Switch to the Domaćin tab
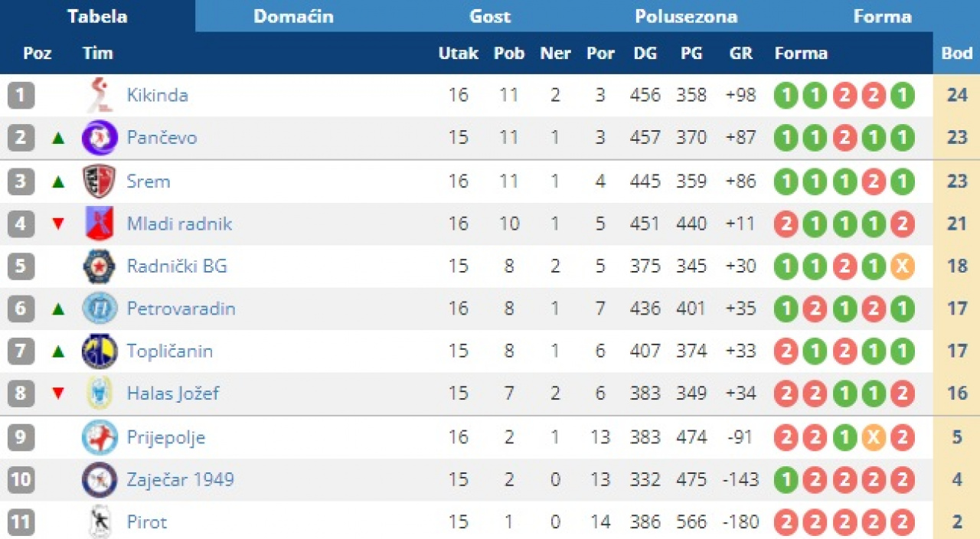This screenshot has width=980, height=539. click(293, 16)
